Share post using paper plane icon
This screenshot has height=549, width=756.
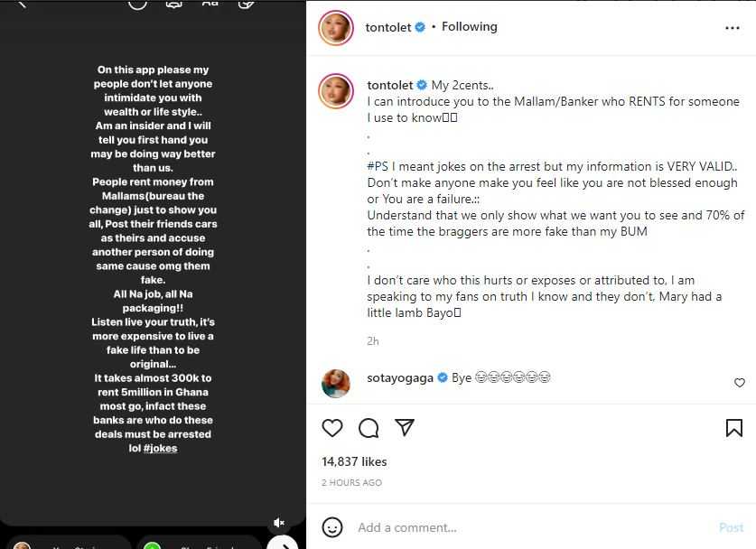point(405,427)
